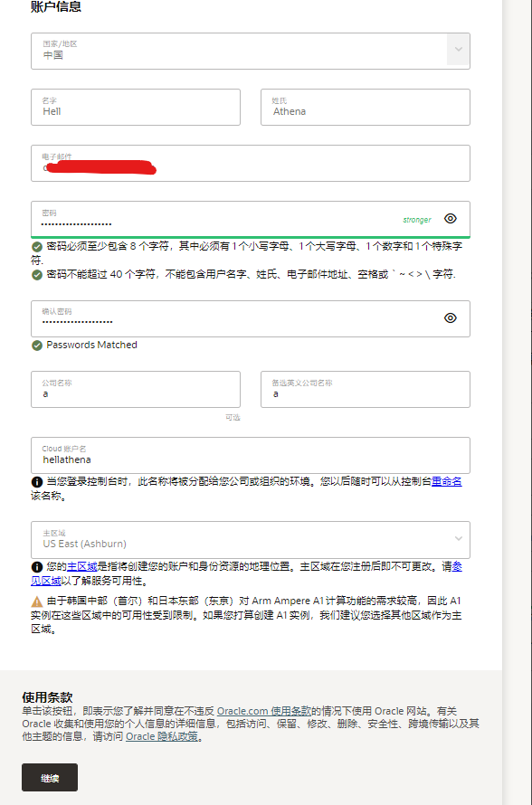Continue with the 继续 button
The height and width of the screenshot is (805, 532).
coord(50,777)
